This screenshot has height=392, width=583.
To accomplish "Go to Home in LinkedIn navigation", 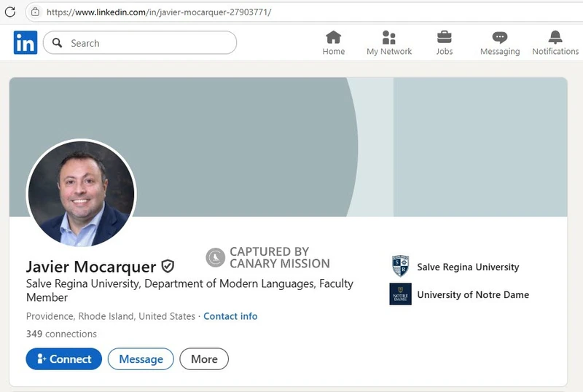I will 333,38.
